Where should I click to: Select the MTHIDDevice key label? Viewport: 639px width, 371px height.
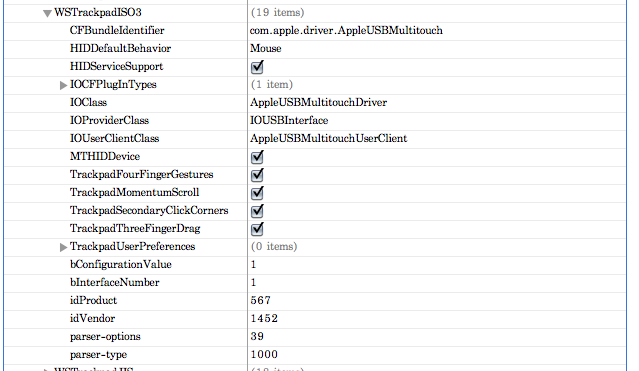105,156
